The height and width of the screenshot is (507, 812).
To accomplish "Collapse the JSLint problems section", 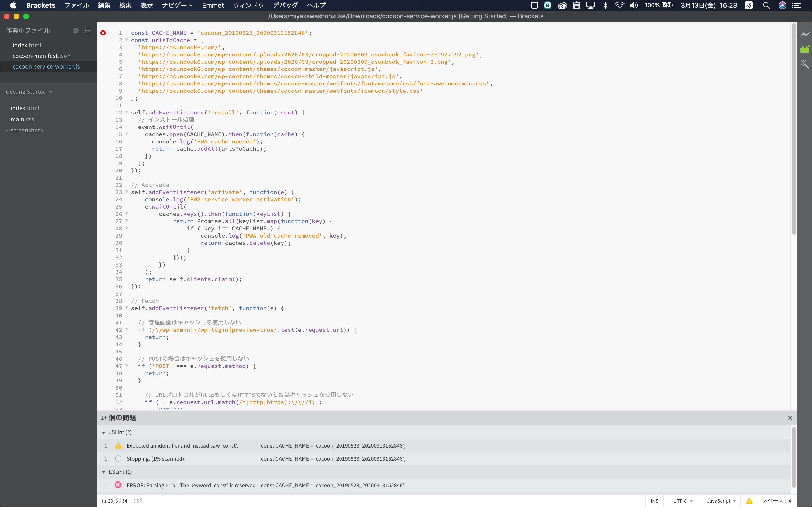I will tap(104, 433).
